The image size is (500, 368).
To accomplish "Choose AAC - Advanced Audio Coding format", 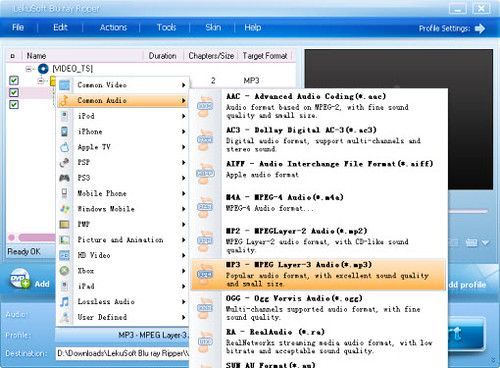I will (x=318, y=106).
